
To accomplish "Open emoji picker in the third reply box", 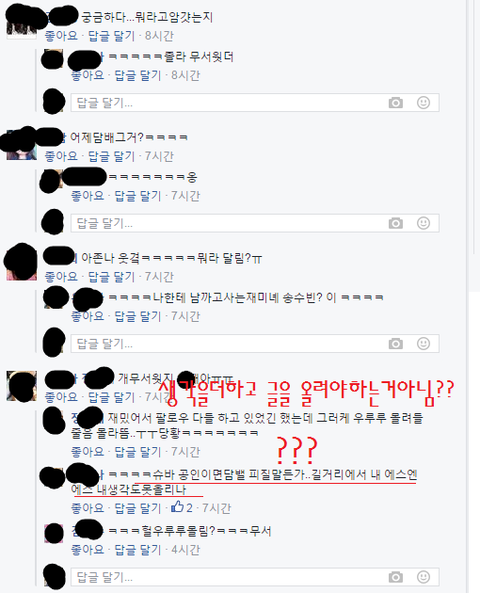I will tap(423, 343).
